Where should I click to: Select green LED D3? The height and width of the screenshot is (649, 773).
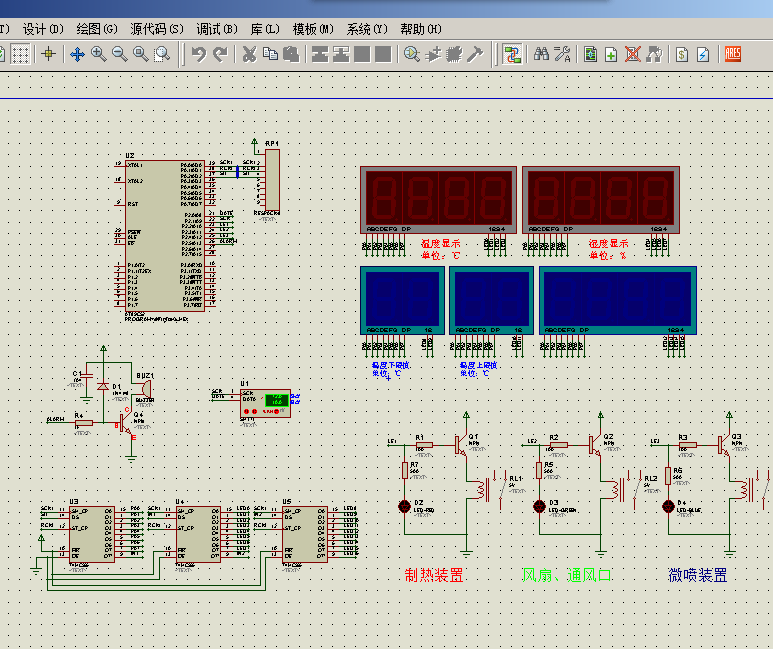539,506
